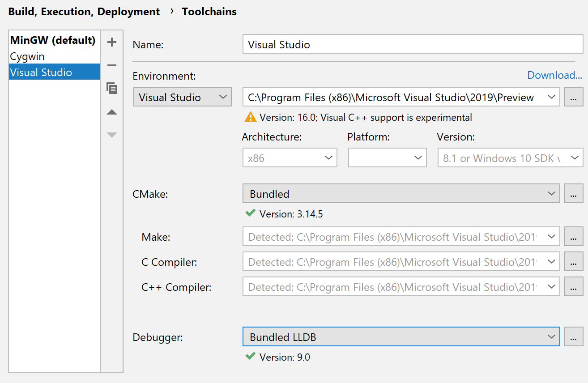Expand the Make path dropdown
The image size is (588, 383).
click(551, 237)
